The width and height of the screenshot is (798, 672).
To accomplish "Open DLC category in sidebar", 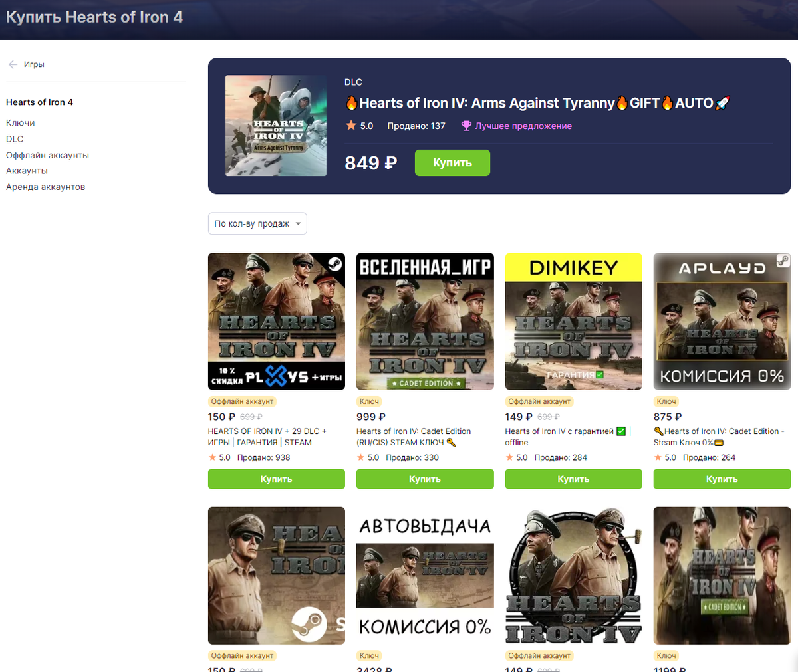I will click(15, 139).
